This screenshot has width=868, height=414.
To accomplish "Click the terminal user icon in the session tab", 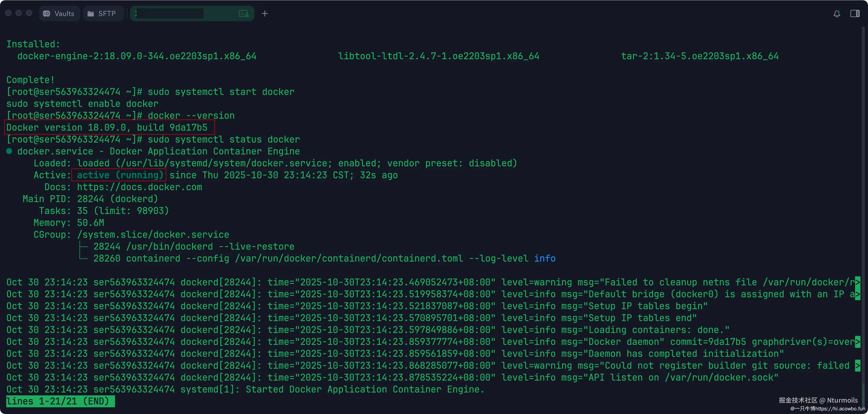I will 244,13.
